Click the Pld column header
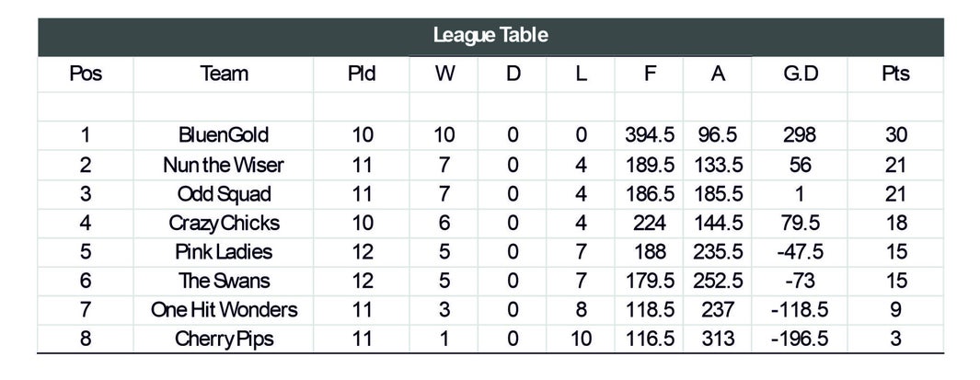The height and width of the screenshot is (380, 980). tap(362, 74)
